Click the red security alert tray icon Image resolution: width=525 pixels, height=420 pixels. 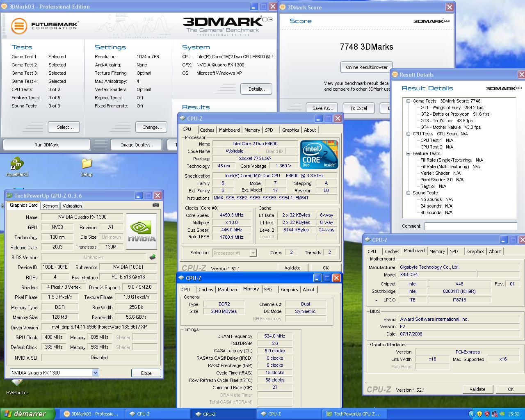point(487,414)
